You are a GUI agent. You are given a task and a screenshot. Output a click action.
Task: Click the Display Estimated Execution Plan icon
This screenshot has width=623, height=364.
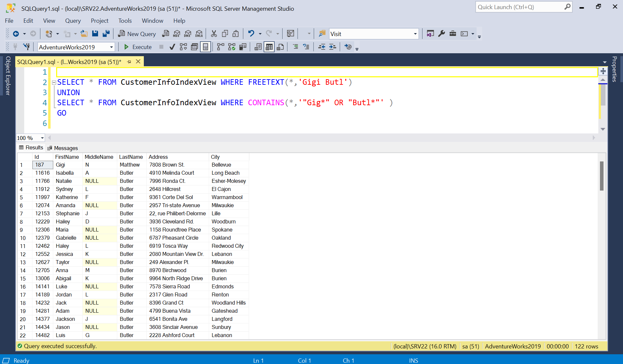tap(183, 47)
